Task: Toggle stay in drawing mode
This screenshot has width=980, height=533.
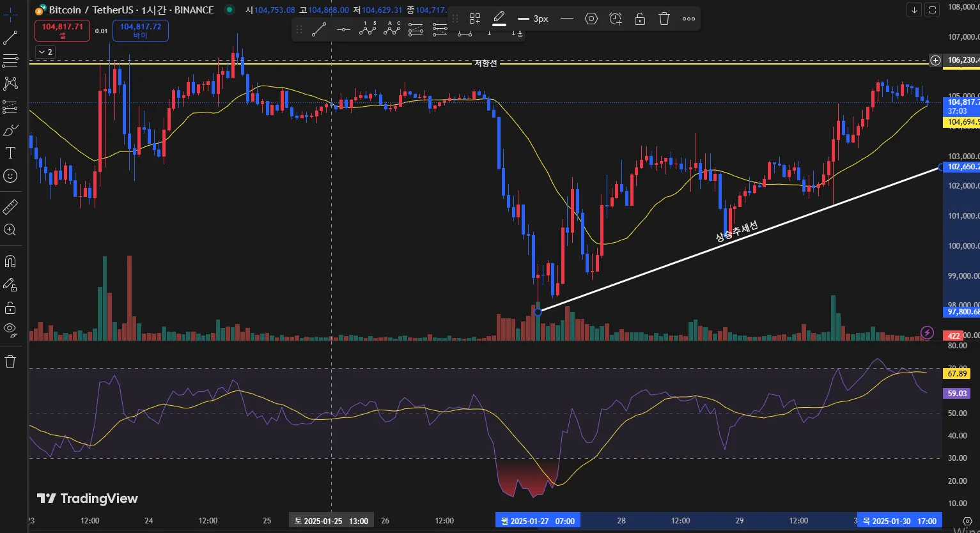Action: tap(10, 284)
